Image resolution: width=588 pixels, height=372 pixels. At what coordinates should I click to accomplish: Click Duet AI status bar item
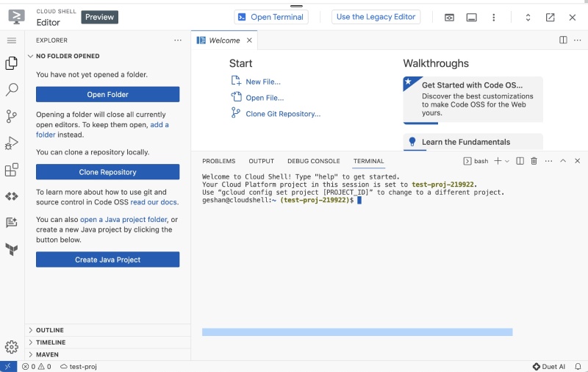tap(548, 366)
